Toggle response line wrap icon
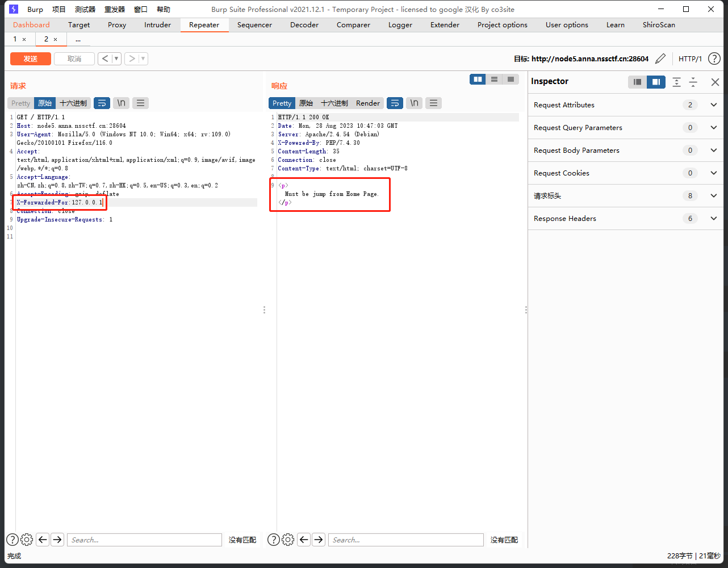 tap(395, 103)
